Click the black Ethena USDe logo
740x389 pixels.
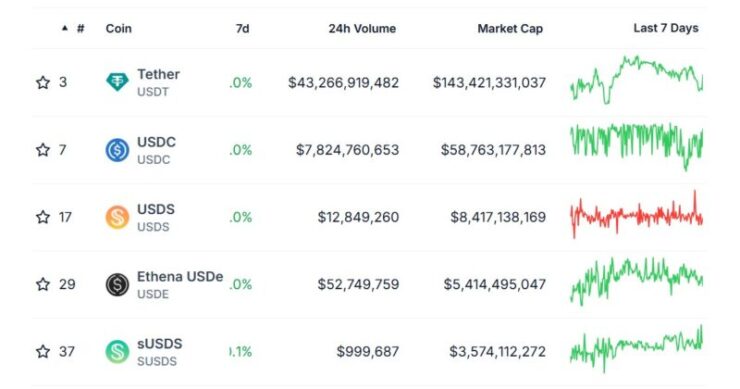pos(117,285)
